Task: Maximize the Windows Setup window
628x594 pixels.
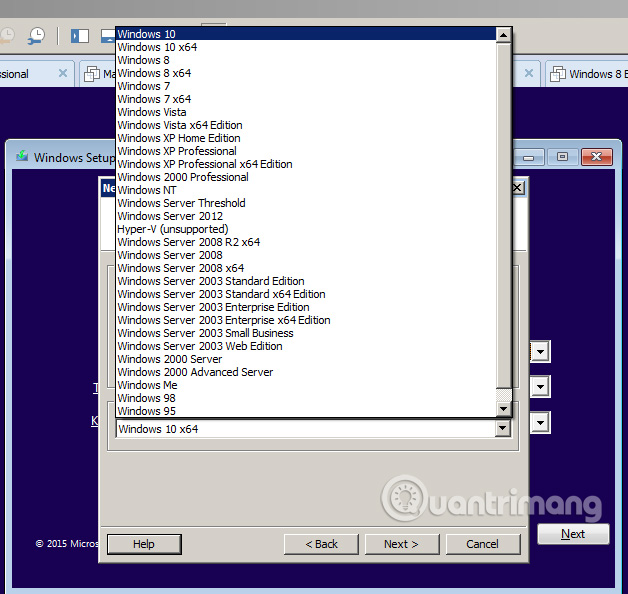Action: (x=562, y=157)
